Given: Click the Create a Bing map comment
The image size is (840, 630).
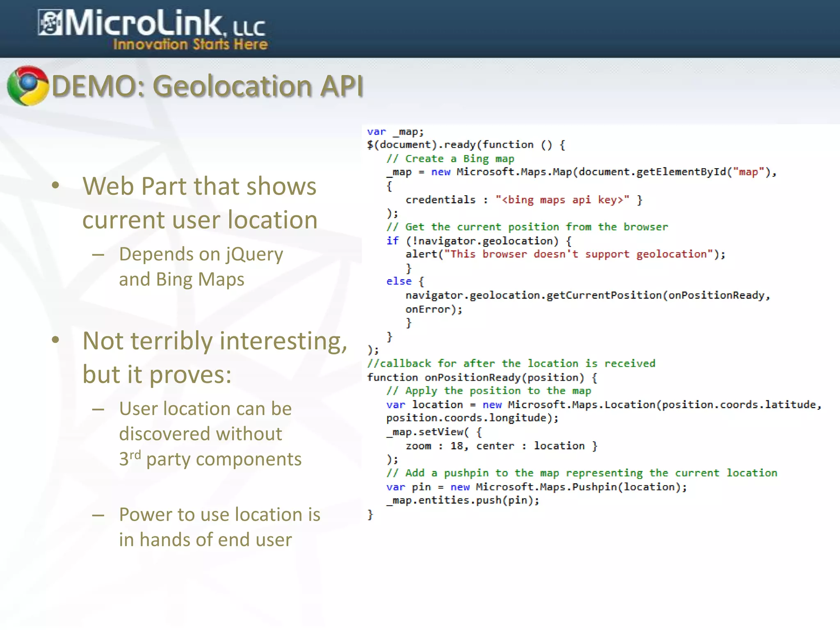Looking at the screenshot, I should 450,159.
